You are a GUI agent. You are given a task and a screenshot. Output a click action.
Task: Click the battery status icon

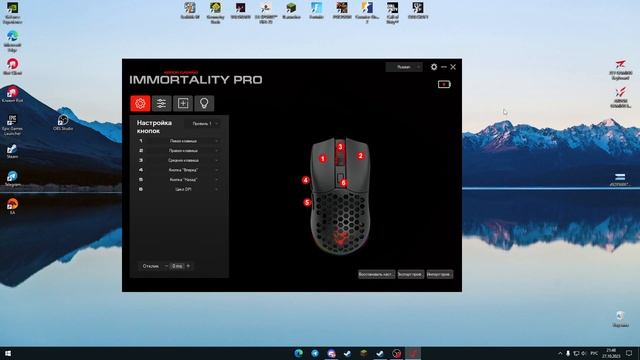coord(444,84)
